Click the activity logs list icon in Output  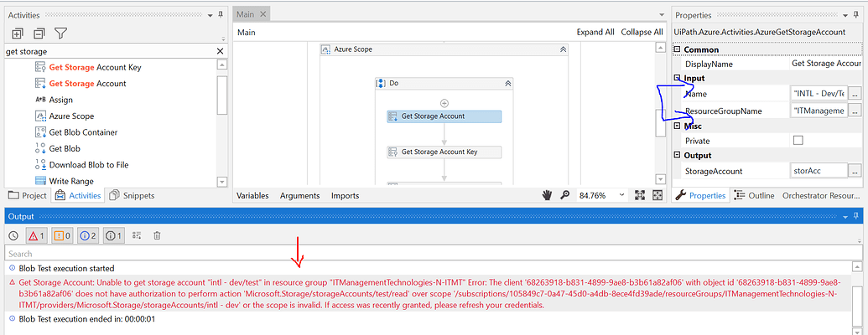click(137, 236)
